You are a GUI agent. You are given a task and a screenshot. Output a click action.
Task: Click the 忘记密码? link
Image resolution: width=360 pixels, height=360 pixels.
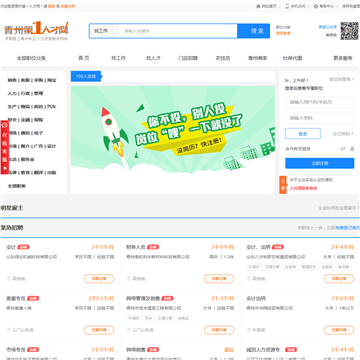click(x=343, y=134)
